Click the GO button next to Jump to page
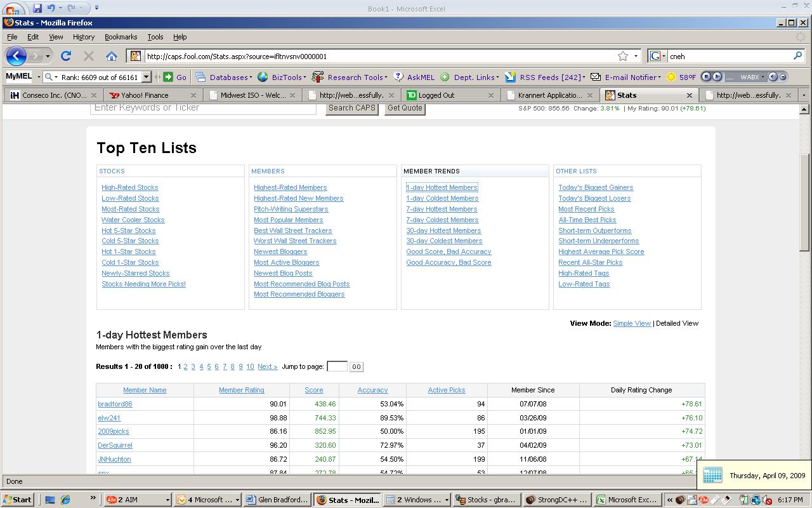Image resolution: width=812 pixels, height=508 pixels. 356,367
